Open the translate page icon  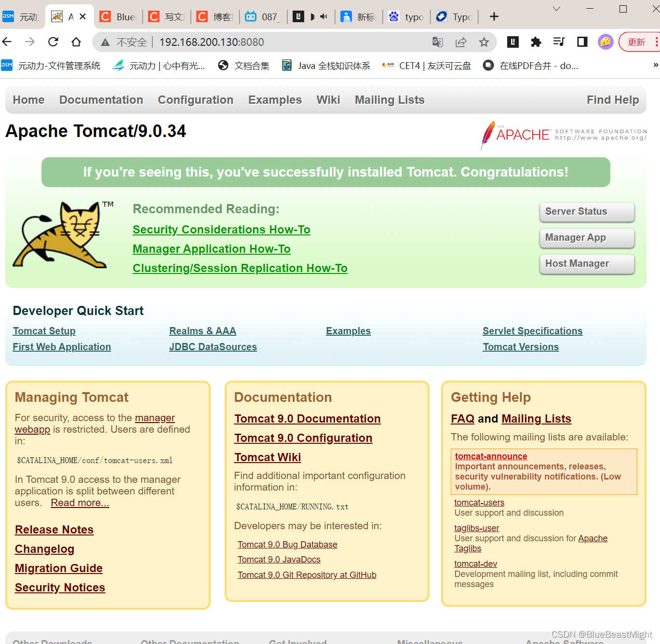pos(438,42)
